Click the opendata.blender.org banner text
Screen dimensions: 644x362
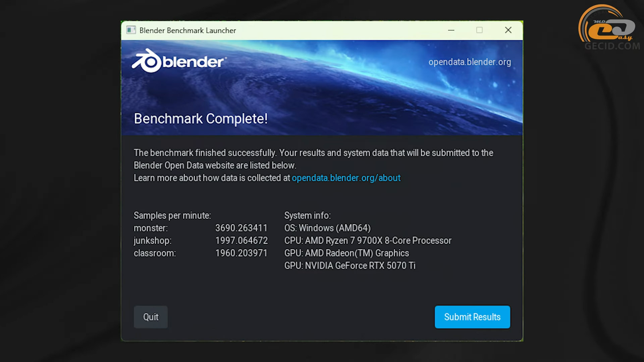click(470, 62)
